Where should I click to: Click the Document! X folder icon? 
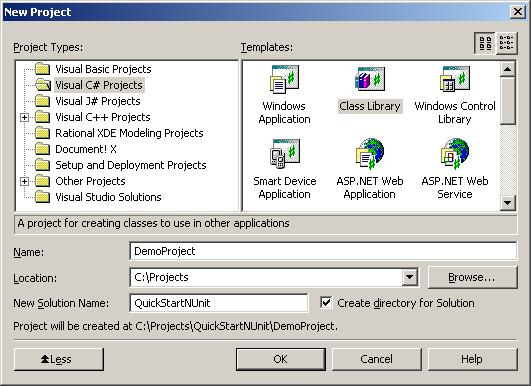point(43,149)
